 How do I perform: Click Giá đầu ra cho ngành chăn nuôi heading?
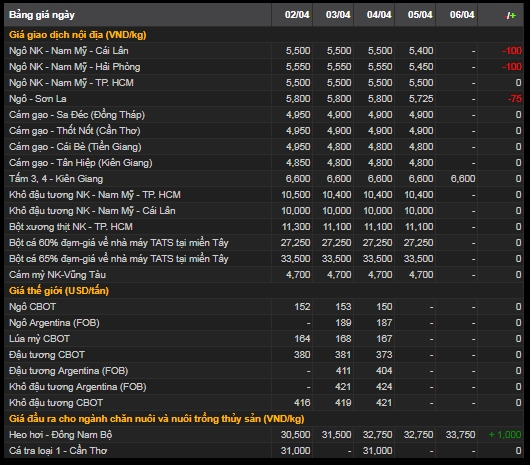coord(156,419)
